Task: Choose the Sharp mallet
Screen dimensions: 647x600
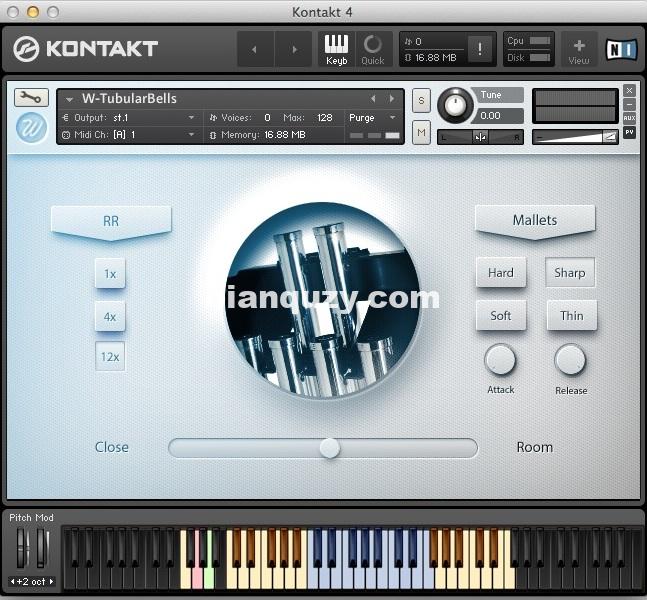Action: (570, 273)
